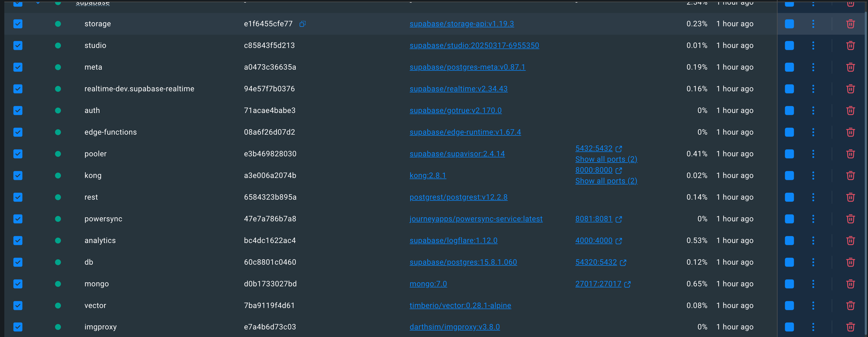
Task: Open more actions menu for rest
Action: (x=813, y=197)
